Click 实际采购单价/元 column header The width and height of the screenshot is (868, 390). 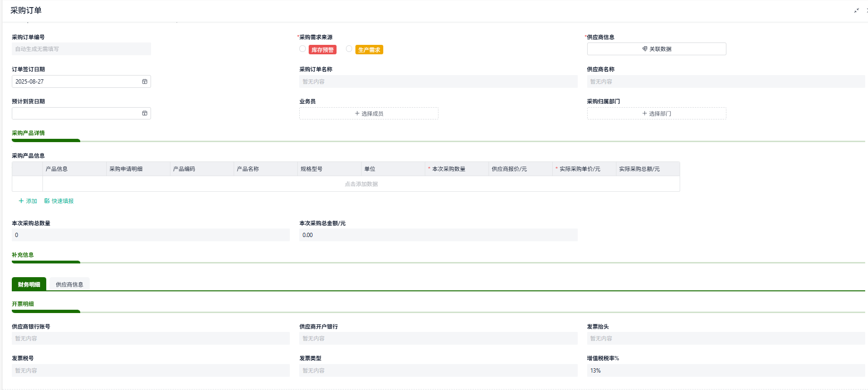tap(584, 169)
